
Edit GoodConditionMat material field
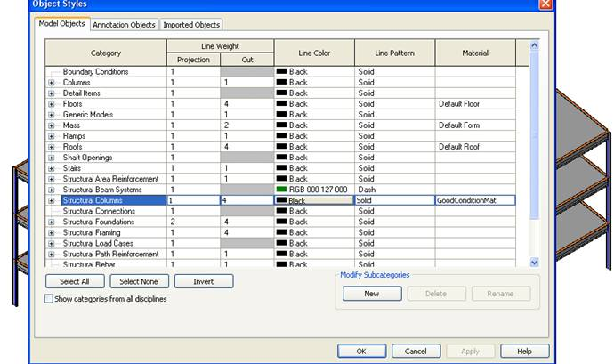pos(481,200)
